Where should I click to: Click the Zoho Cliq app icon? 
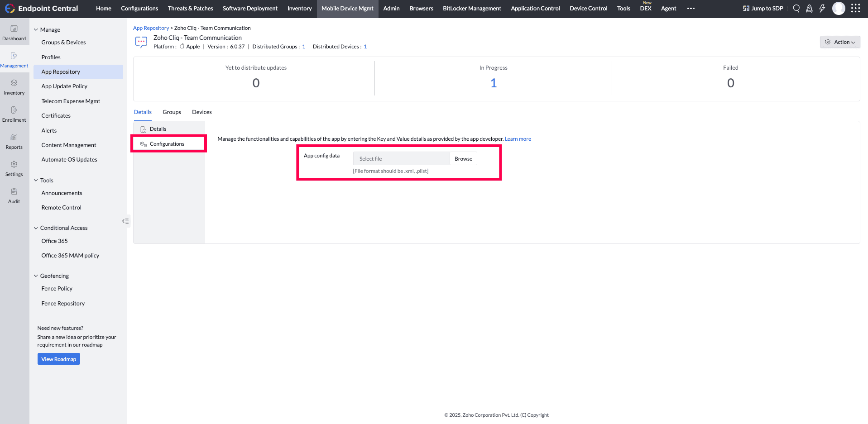pos(141,42)
